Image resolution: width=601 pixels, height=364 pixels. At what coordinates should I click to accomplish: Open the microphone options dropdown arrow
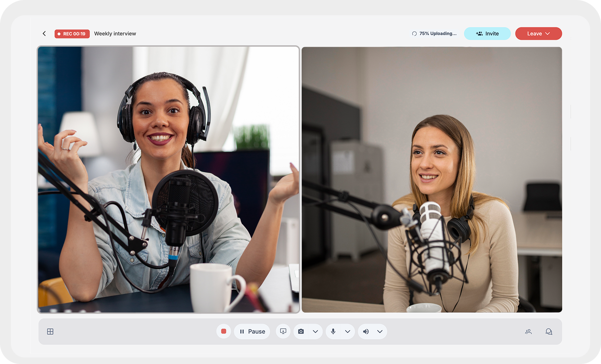(x=347, y=331)
